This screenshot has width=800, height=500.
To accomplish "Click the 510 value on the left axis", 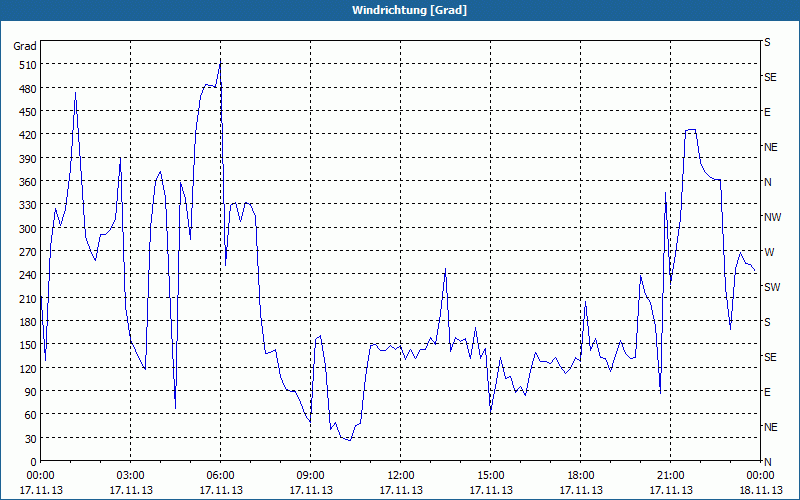I will coord(28,65).
